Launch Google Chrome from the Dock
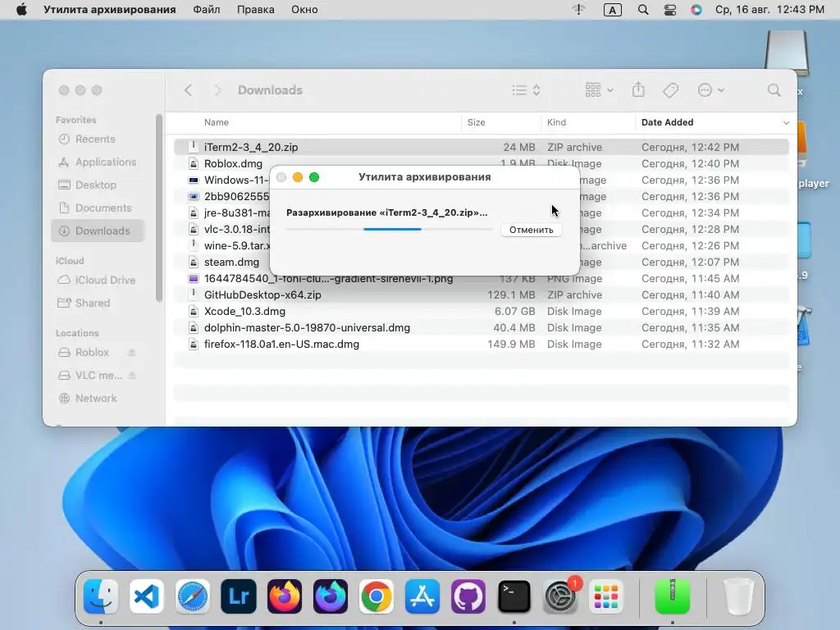The width and height of the screenshot is (840, 630). coord(376,596)
